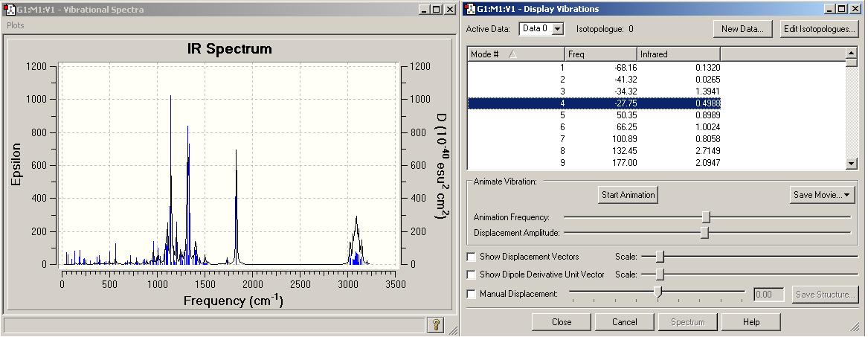Viewport: 868px width, 337px height.
Task: Sort by the Mode # column header
Action: (x=516, y=54)
